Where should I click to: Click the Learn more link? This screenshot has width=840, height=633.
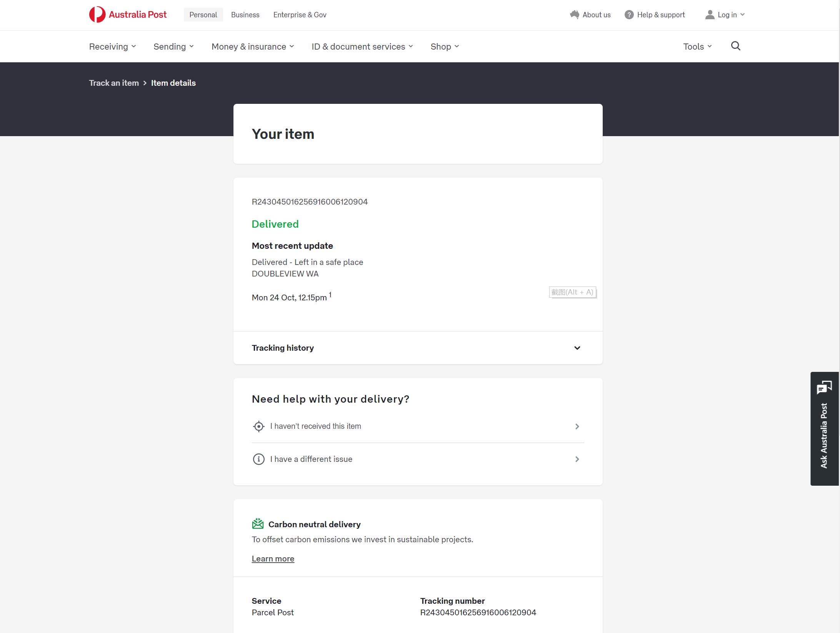(273, 559)
